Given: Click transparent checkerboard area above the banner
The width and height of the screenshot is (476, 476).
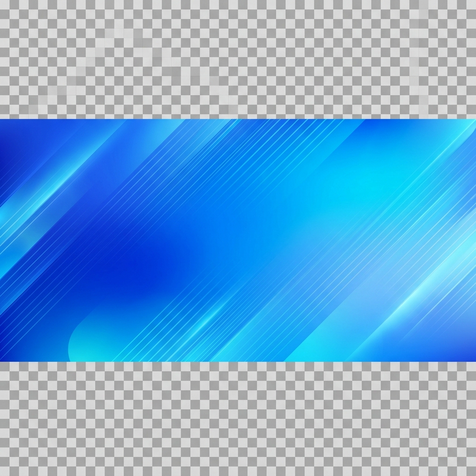Looking at the screenshot, I should click(x=238, y=59).
